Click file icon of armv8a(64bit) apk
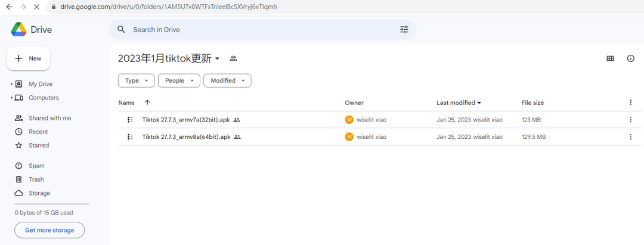This screenshot has height=245, width=644. click(131, 137)
